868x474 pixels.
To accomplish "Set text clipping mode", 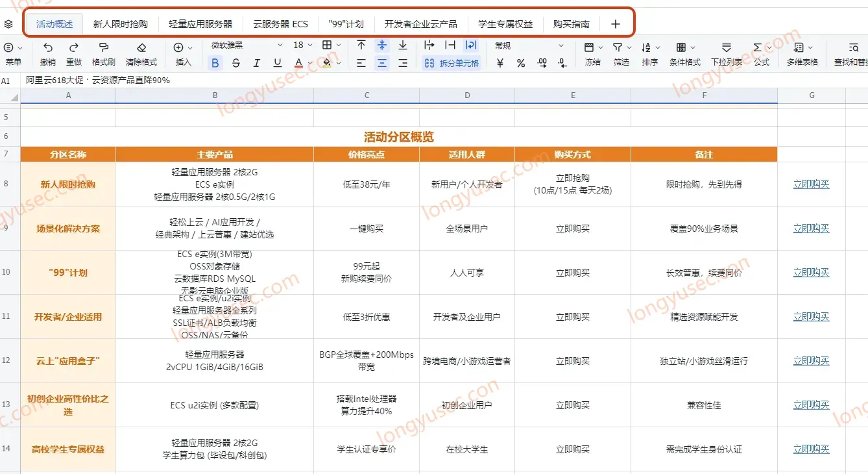I will [450, 45].
